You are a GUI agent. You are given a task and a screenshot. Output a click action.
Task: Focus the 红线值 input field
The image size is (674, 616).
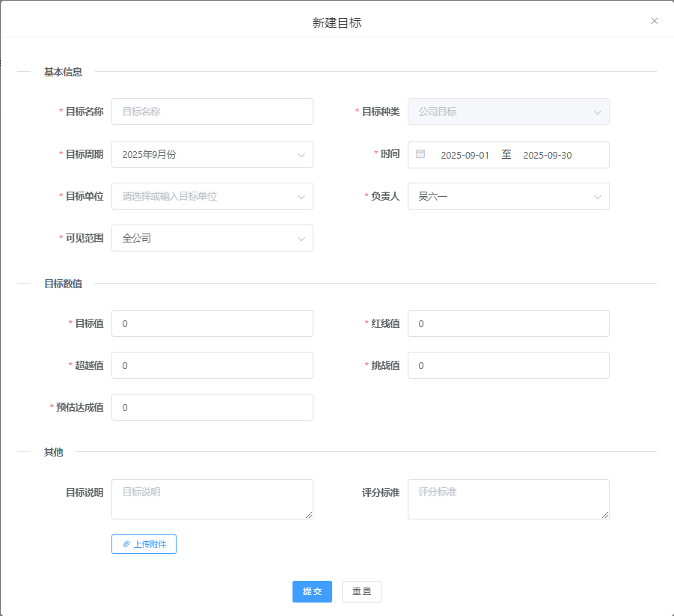click(508, 323)
